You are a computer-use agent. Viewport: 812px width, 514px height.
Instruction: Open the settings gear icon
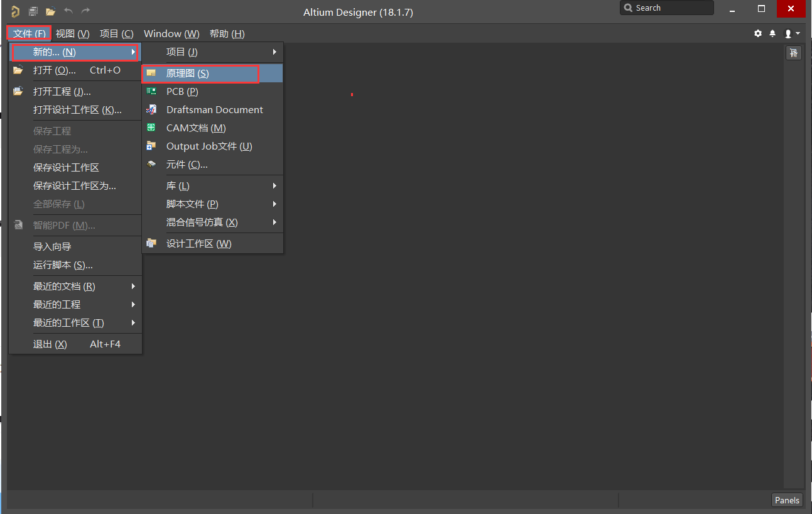(758, 33)
